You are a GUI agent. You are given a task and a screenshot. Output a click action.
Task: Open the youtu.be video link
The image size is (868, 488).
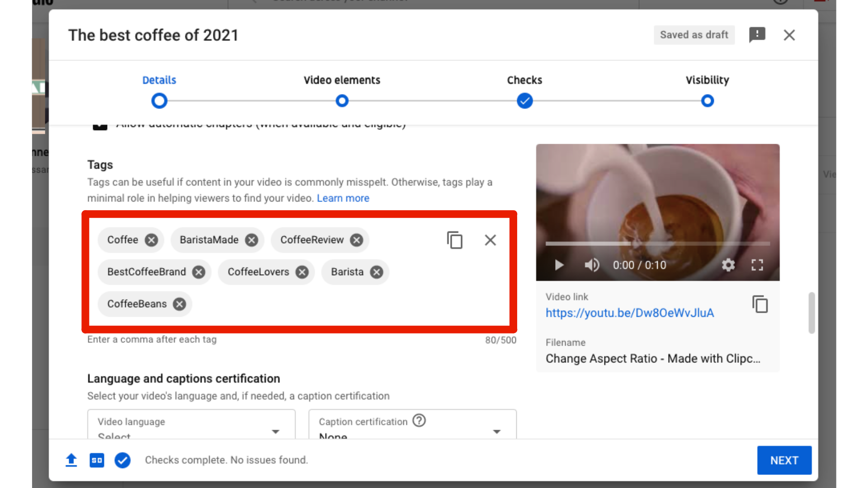tap(630, 313)
